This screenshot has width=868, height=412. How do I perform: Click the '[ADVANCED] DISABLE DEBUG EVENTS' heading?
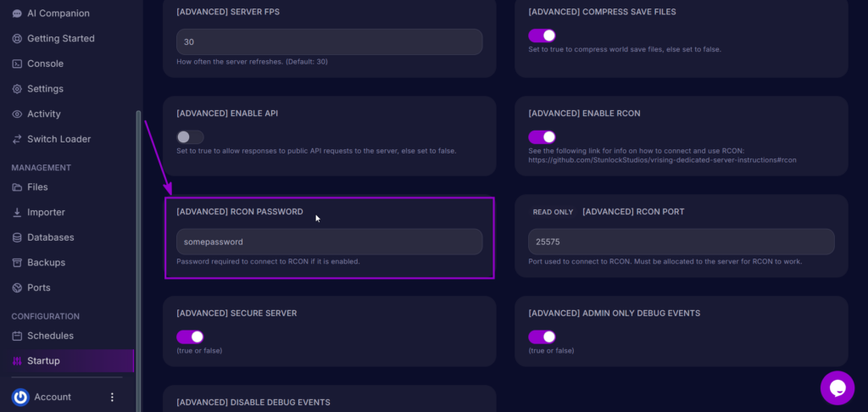coord(253,402)
